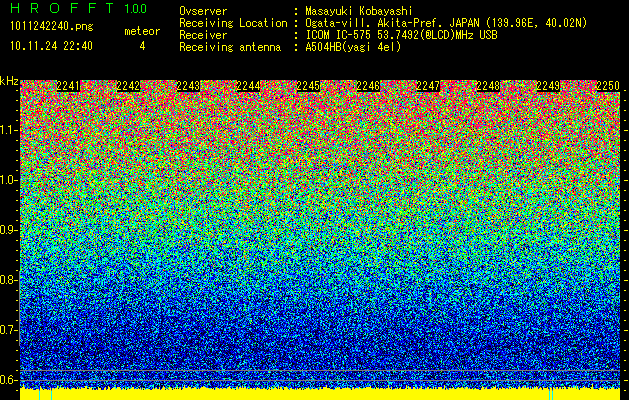Click the 1.1 kHz axis label

point(8,130)
